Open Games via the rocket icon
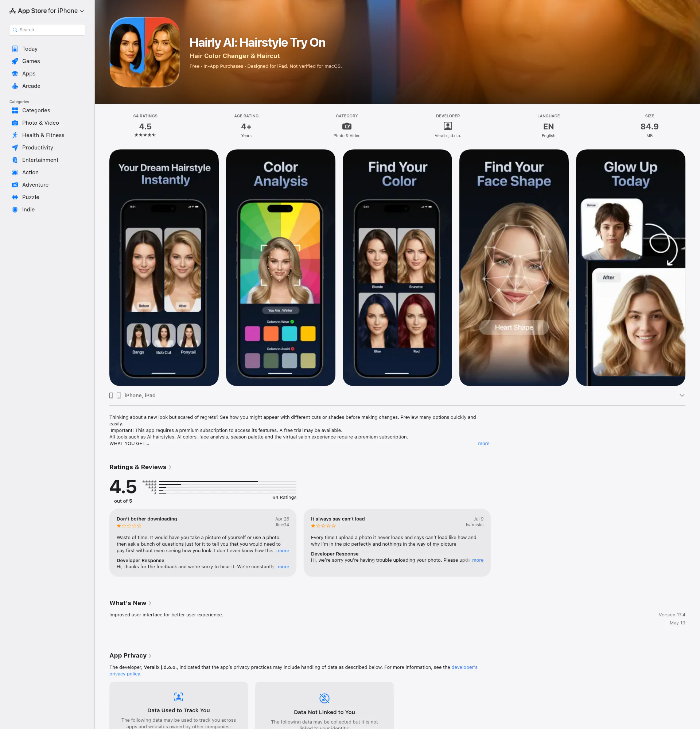700x729 pixels. click(x=15, y=61)
